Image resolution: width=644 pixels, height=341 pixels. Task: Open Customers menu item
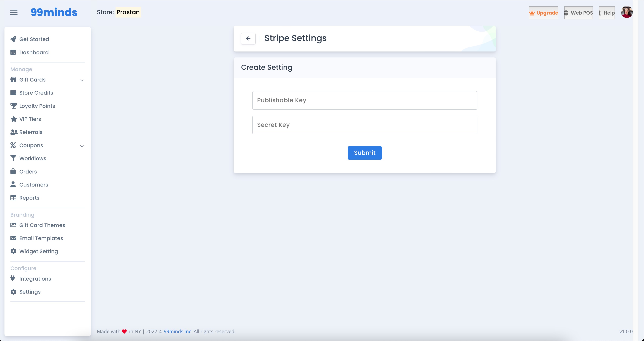34,184
